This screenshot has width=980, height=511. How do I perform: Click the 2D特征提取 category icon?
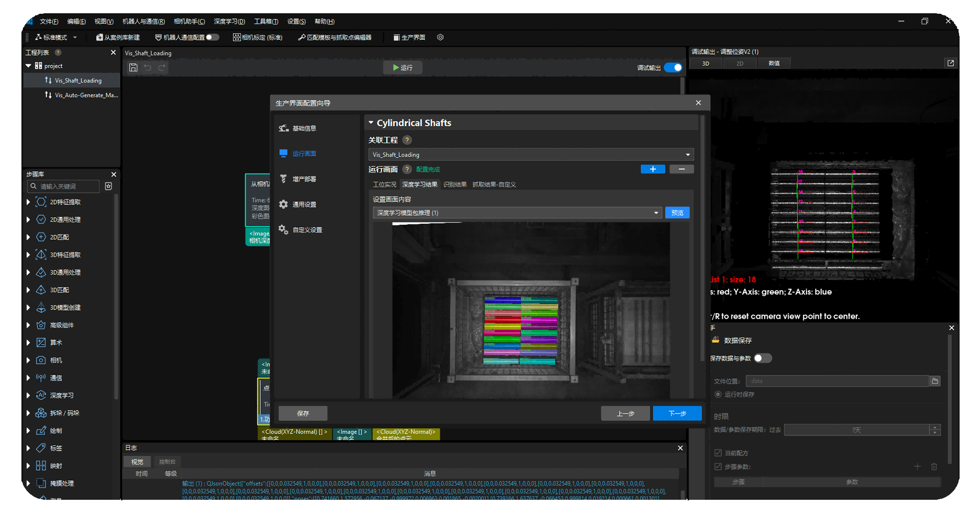41,202
